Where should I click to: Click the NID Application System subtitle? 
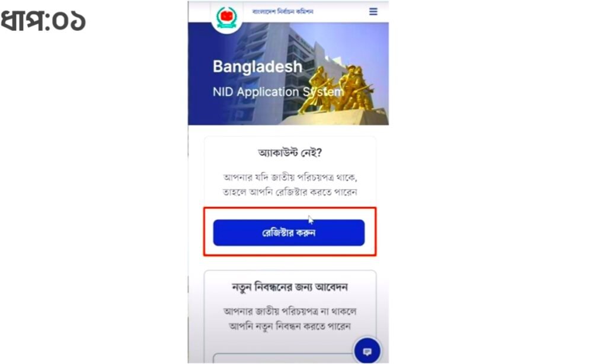[278, 92]
